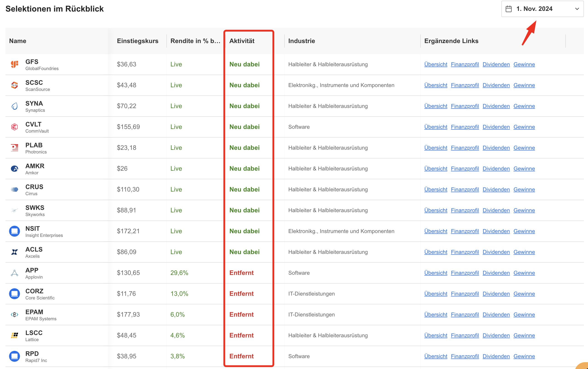Screen dimensions: 588x369
Task: Click the Cirrus logo icon
Action: pyautogui.click(x=15, y=190)
